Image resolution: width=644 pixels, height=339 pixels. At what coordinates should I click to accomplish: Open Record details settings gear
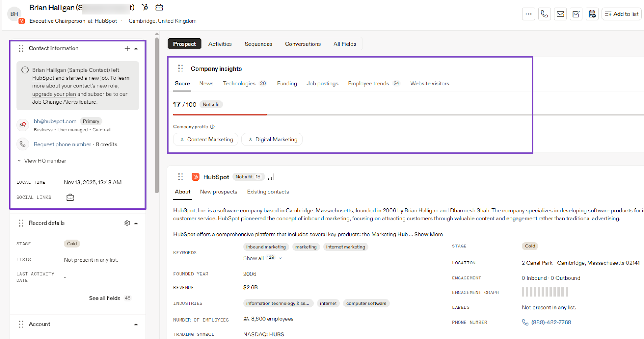pyautogui.click(x=127, y=223)
